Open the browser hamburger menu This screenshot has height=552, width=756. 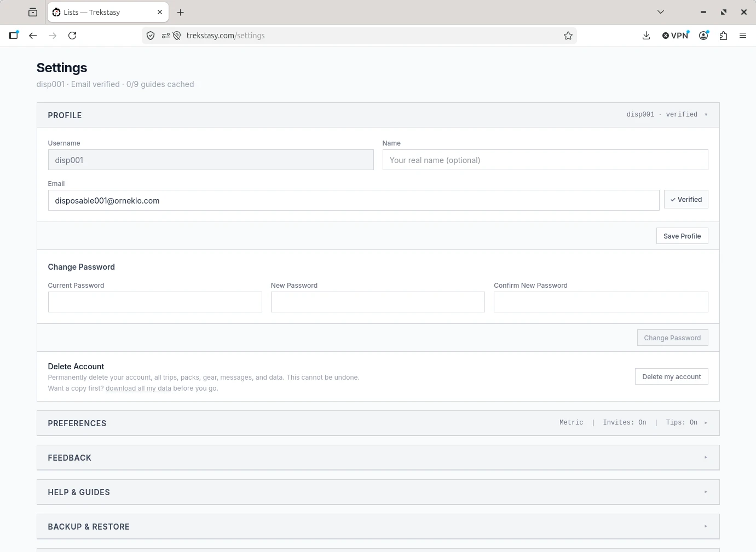(x=743, y=36)
